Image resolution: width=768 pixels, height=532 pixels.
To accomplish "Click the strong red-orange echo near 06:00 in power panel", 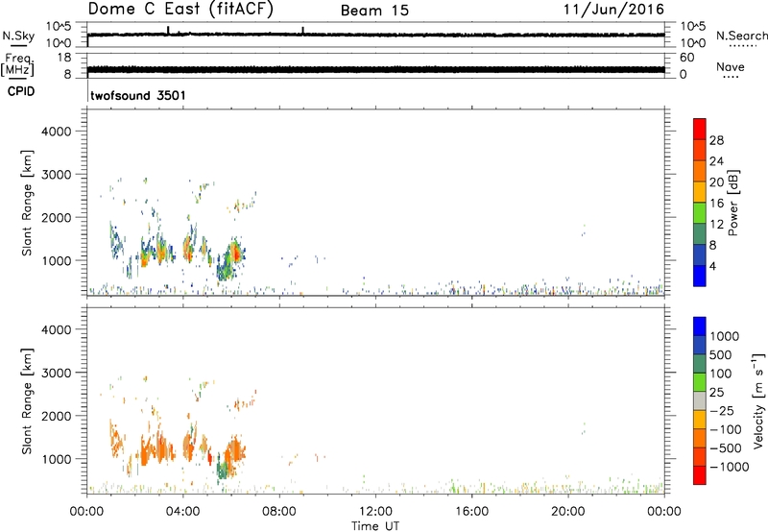I will [x=236, y=254].
